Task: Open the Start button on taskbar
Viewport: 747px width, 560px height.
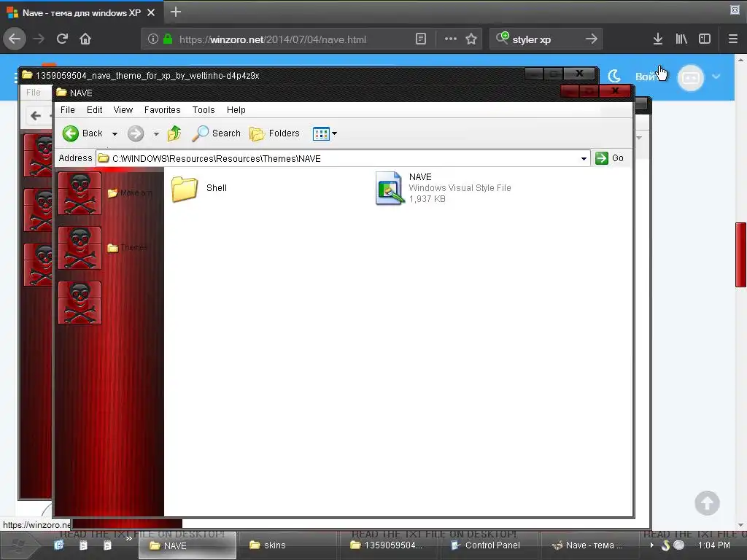Action: point(19,545)
